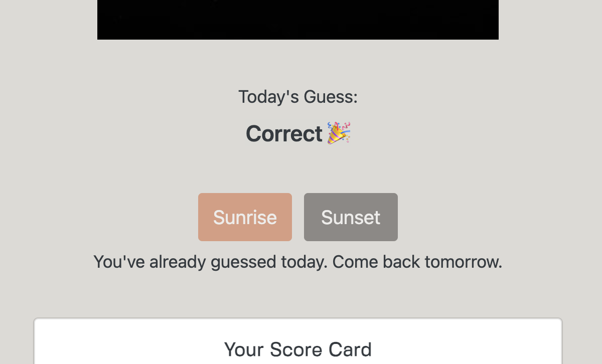Click the space between Sunrise and Sunset buttons
Image resolution: width=602 pixels, height=364 pixels.
[x=297, y=217]
